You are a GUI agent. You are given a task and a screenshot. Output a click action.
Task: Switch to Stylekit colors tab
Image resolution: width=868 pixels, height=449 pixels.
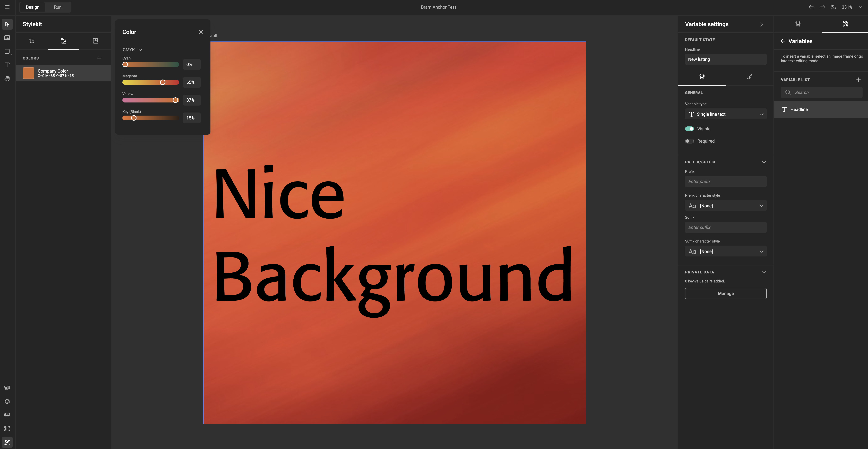[63, 41]
